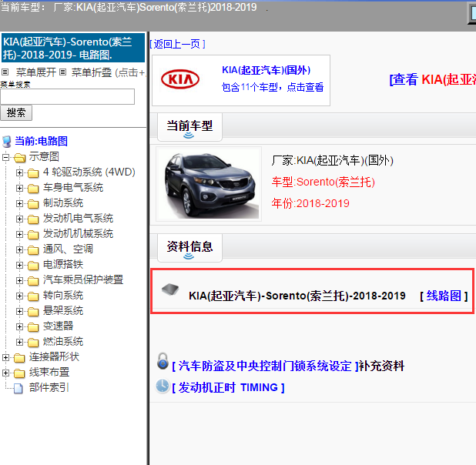Click the blue KIA Sorento 电路图 title banner
The height and width of the screenshot is (465, 476).
[73, 48]
